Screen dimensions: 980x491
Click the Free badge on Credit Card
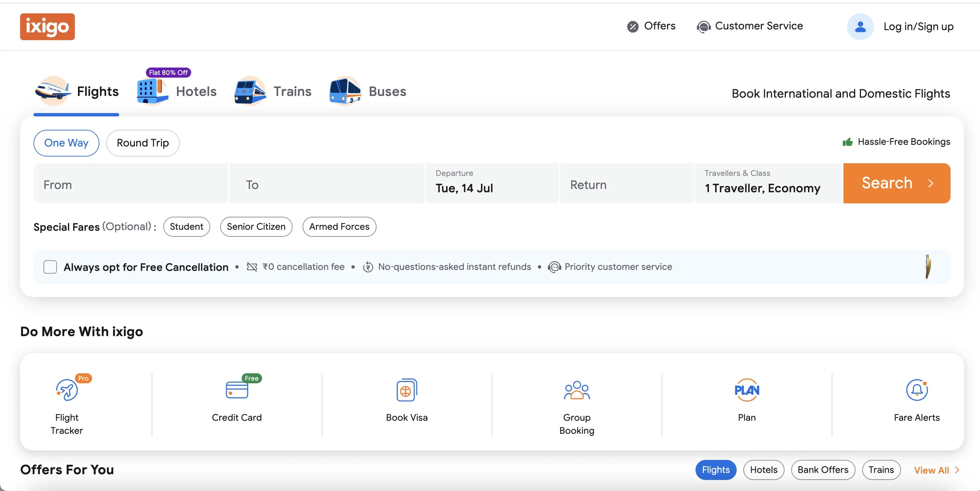pos(251,378)
